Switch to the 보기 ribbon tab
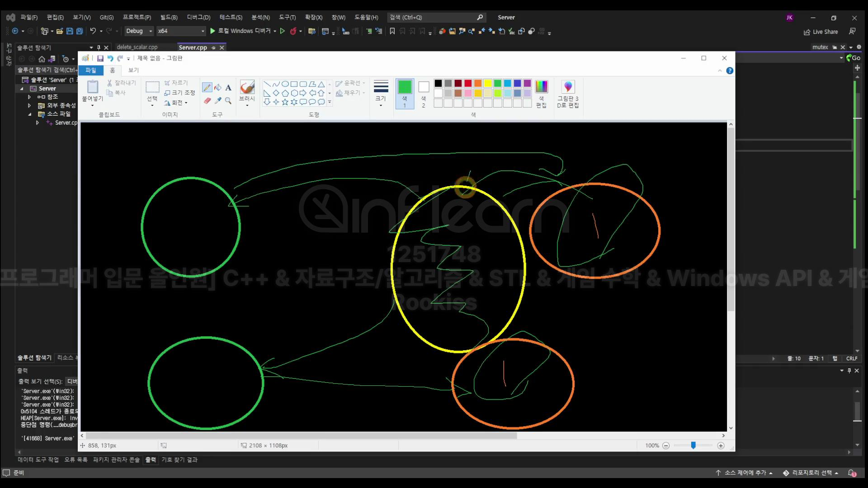The height and width of the screenshot is (488, 868). click(x=133, y=70)
